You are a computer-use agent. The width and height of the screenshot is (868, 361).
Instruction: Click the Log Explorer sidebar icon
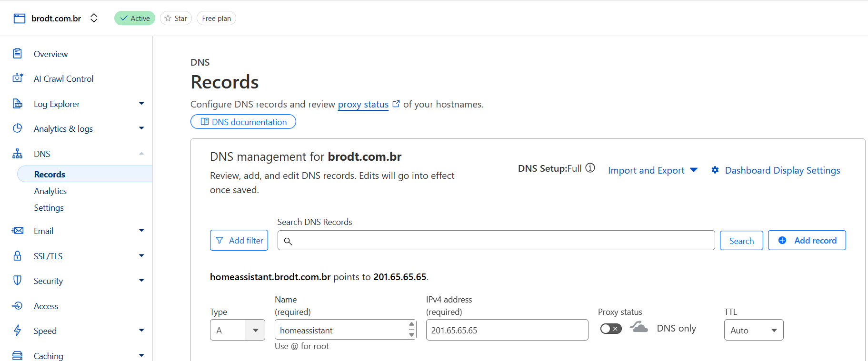(17, 103)
